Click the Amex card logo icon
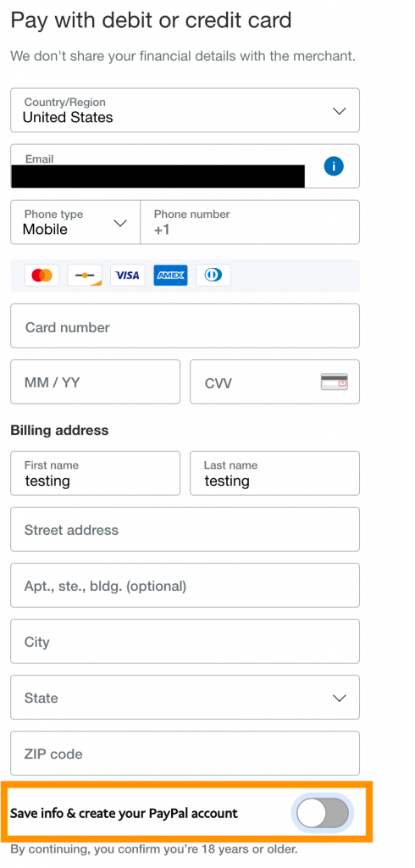 tap(170, 275)
